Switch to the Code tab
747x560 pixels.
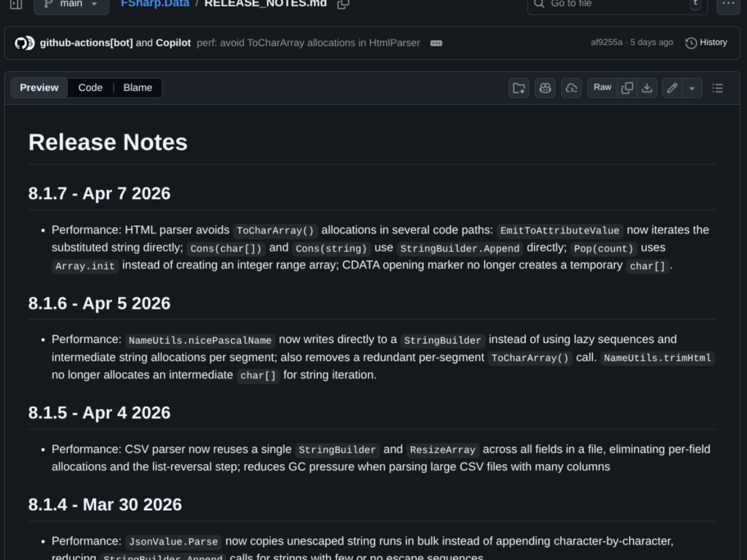(90, 88)
